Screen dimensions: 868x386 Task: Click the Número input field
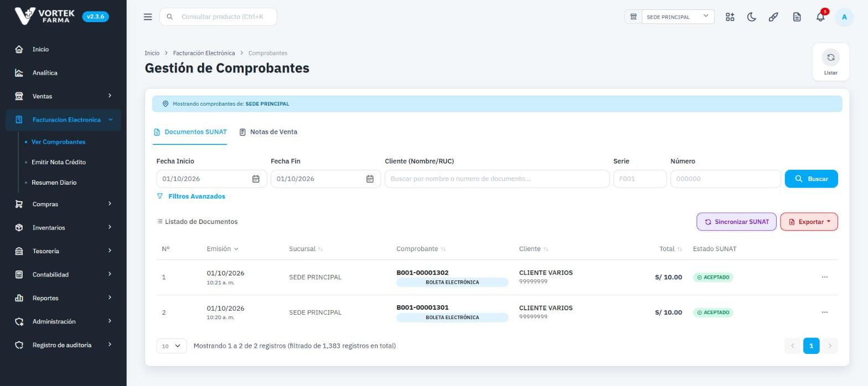click(725, 179)
